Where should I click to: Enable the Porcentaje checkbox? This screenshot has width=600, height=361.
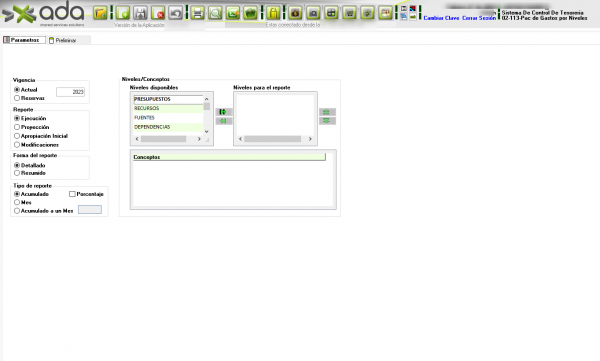(x=72, y=194)
